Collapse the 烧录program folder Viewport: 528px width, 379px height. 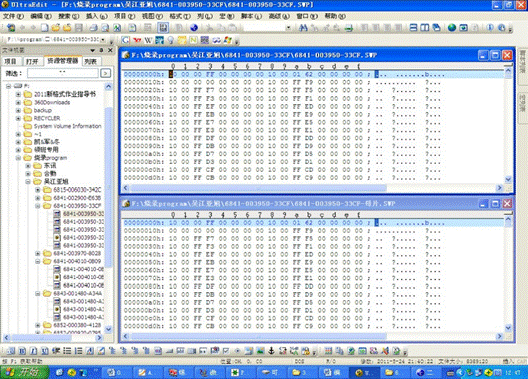coord(19,158)
